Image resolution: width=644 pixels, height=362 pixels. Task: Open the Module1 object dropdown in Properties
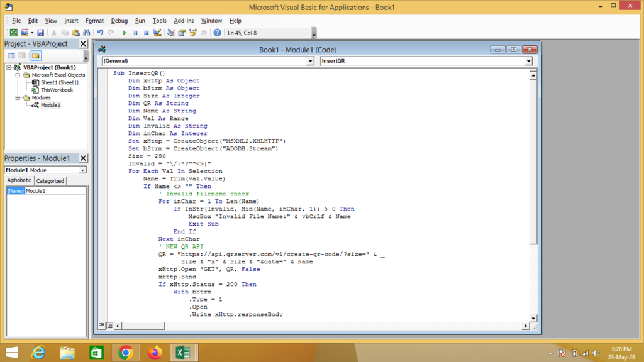[82, 170]
